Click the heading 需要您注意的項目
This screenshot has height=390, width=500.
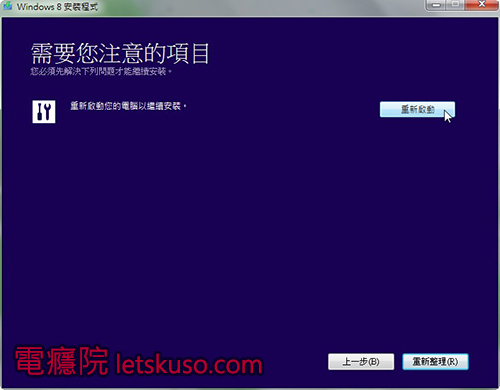[120, 53]
